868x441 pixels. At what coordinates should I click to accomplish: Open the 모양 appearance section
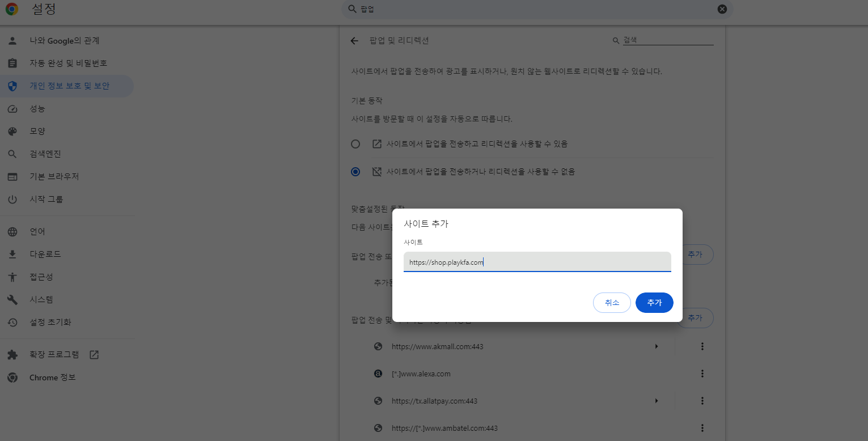(40, 131)
